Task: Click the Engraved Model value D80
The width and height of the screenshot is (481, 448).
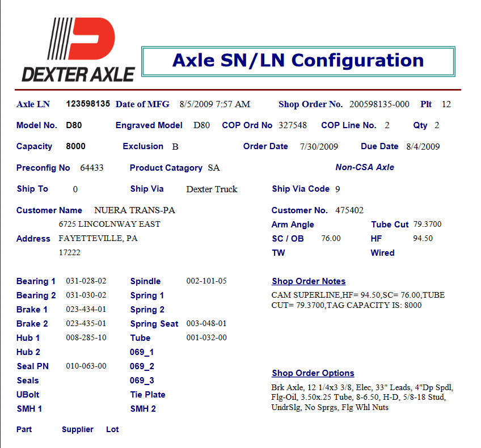Action: 201,125
